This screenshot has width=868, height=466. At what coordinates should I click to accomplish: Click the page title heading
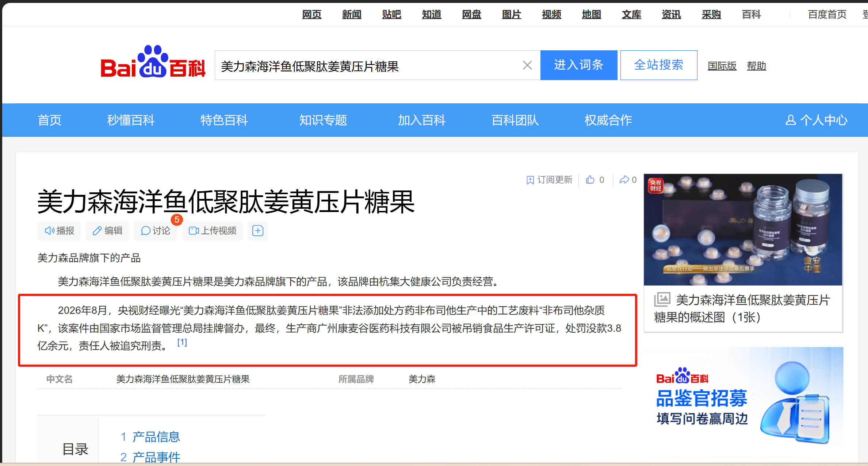[x=226, y=201]
